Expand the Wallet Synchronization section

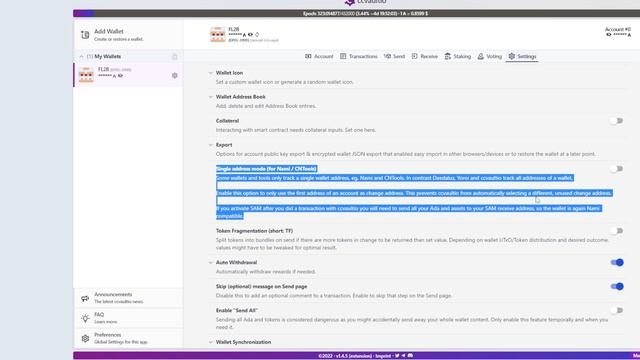click(x=211, y=342)
